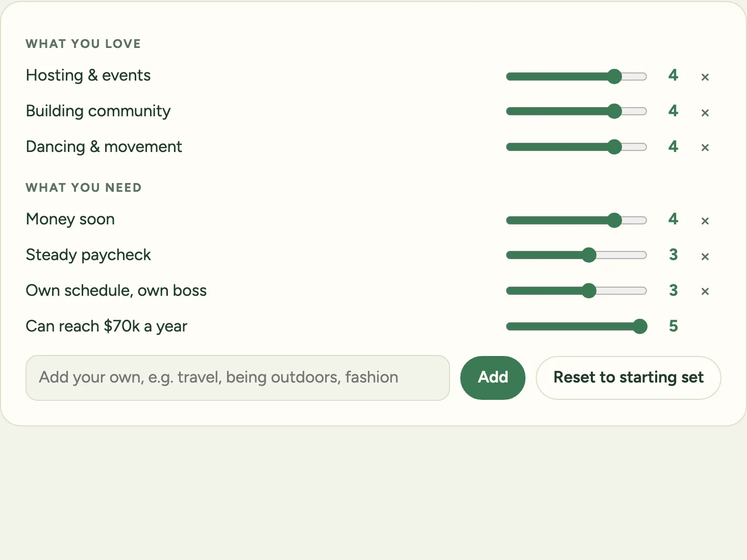Click the Dancing & movement label

pyautogui.click(x=104, y=147)
